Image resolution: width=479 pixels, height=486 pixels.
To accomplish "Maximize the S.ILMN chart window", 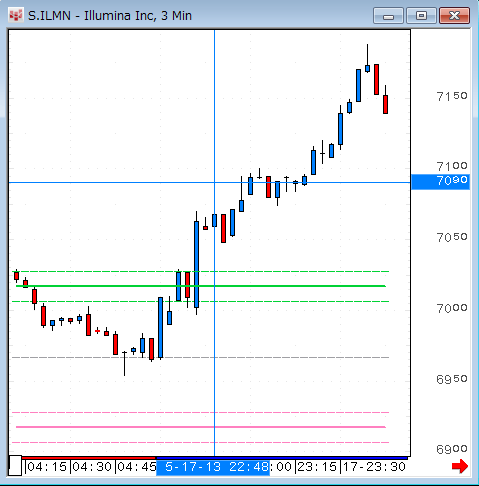I will (x=421, y=16).
